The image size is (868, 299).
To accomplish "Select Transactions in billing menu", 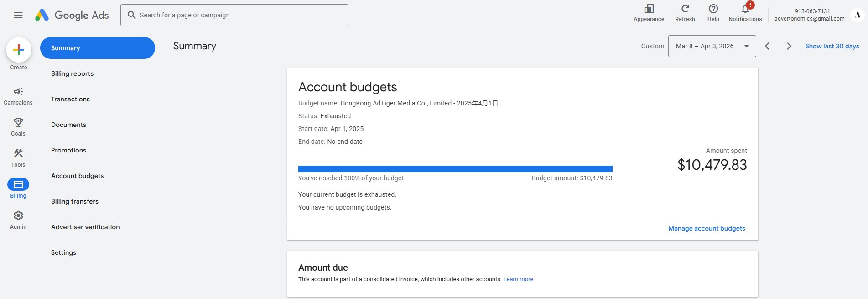I will click(70, 99).
